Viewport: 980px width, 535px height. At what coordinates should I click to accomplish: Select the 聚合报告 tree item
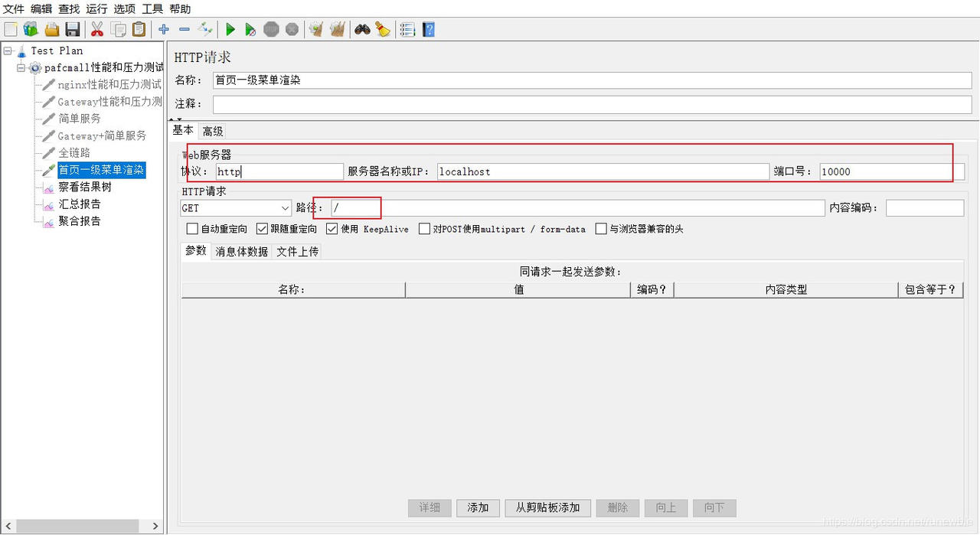pos(80,221)
